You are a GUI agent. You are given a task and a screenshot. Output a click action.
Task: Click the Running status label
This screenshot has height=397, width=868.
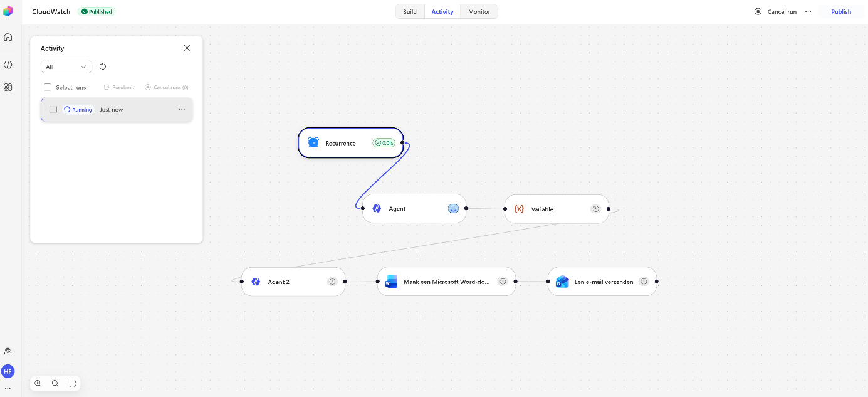point(78,109)
